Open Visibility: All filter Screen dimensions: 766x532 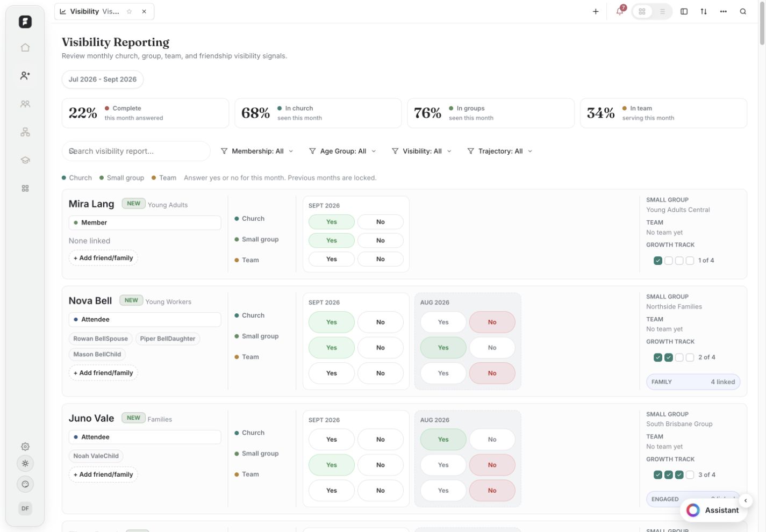coord(422,151)
